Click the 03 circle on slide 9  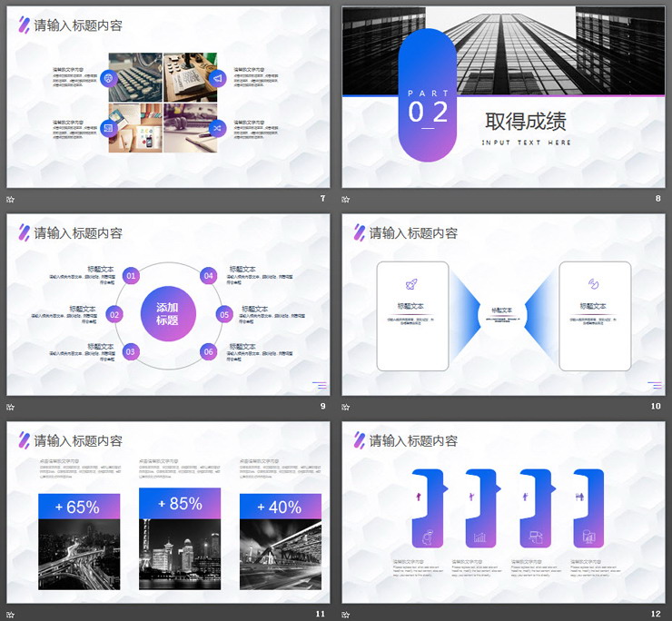pos(130,352)
